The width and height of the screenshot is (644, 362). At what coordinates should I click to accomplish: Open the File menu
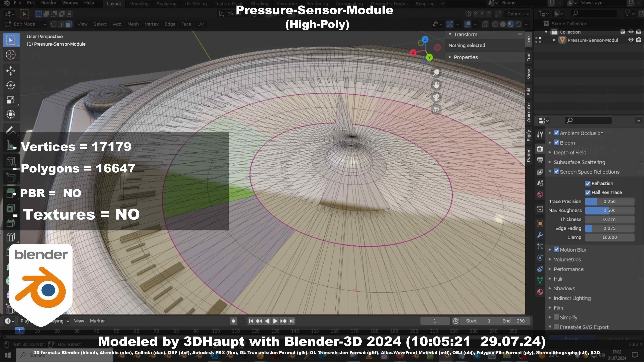pyautogui.click(x=17, y=3)
